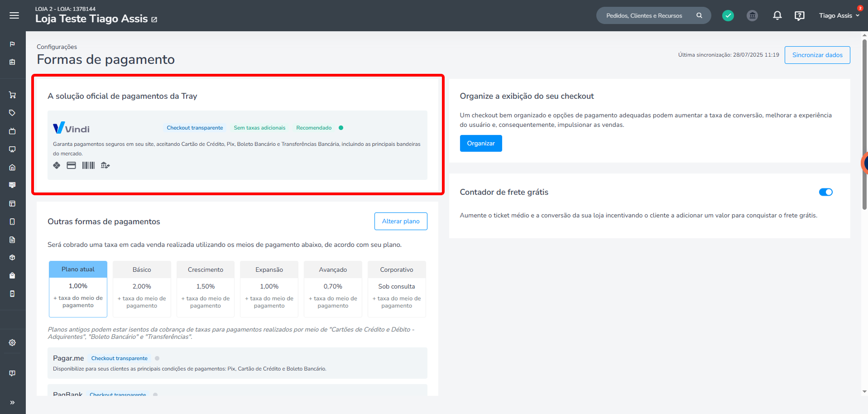Click the flag icon in sidebar

coord(12,44)
